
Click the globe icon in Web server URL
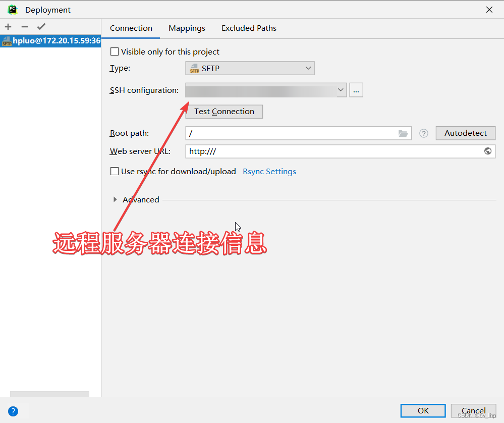[x=487, y=150]
